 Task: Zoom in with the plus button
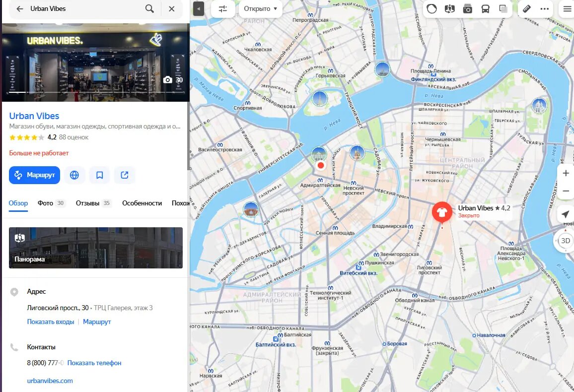point(566,173)
